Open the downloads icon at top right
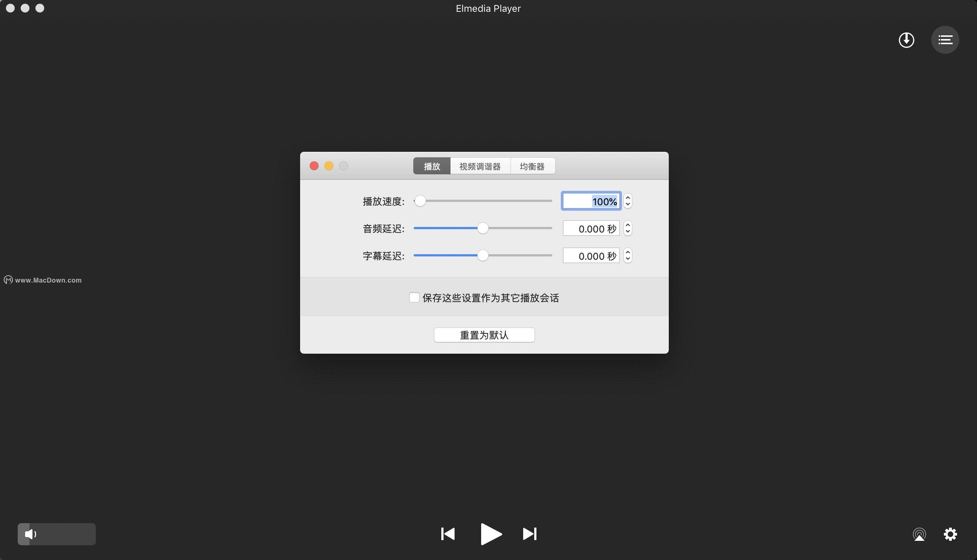This screenshot has width=977, height=560. tap(906, 40)
